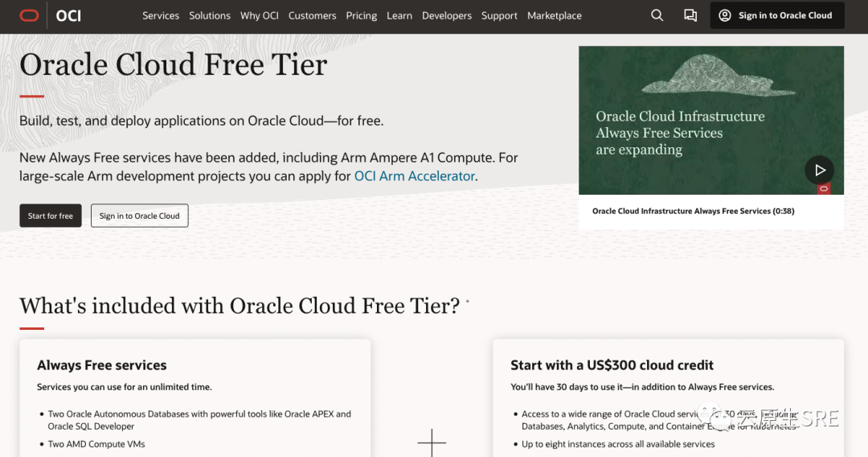Click Up to eight instances bullet text
This screenshot has height=457, width=868.
coord(618,444)
